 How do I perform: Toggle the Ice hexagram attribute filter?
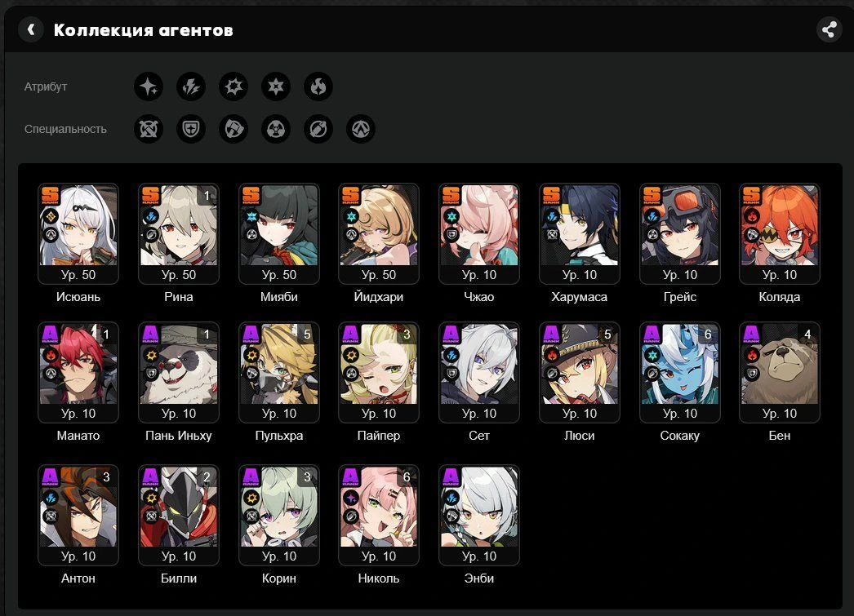(x=276, y=86)
